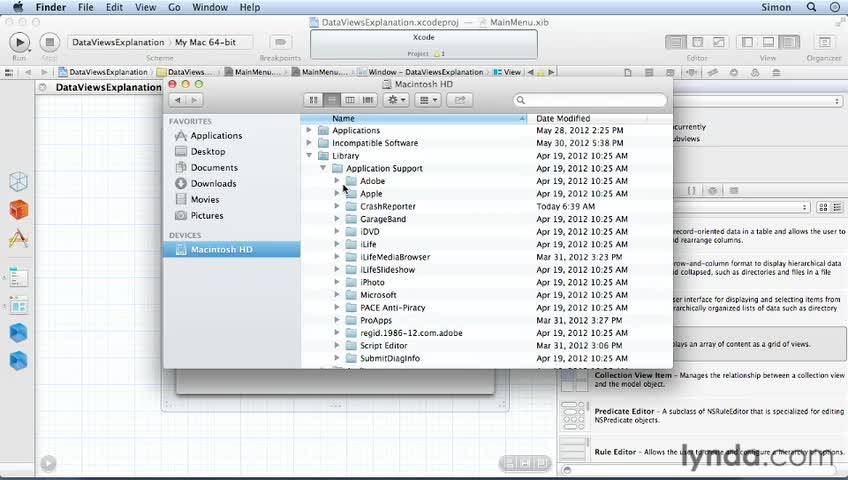Open Spotlight search in menu bar

[811, 7]
